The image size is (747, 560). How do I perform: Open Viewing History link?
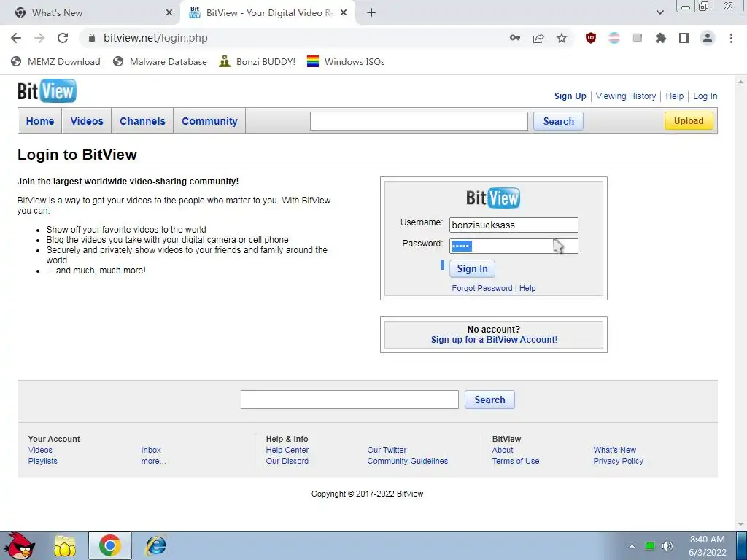(x=625, y=96)
